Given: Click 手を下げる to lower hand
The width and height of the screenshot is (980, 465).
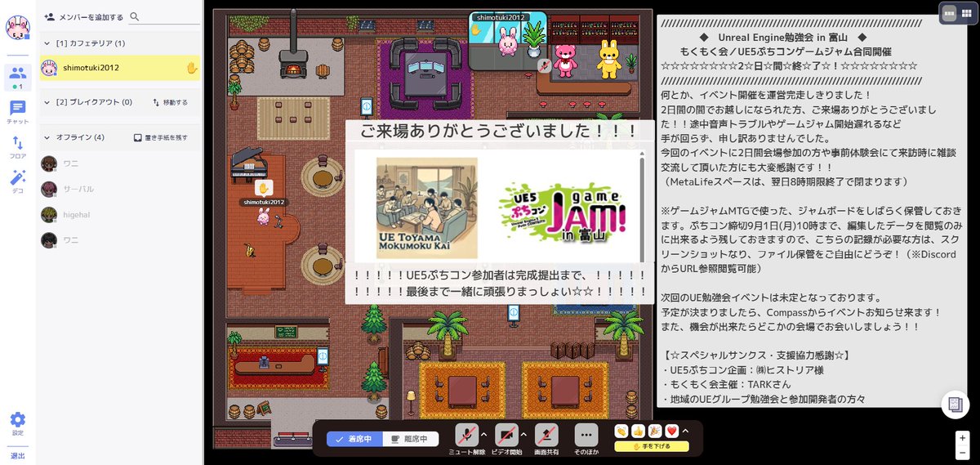Looking at the screenshot, I should tap(652, 447).
